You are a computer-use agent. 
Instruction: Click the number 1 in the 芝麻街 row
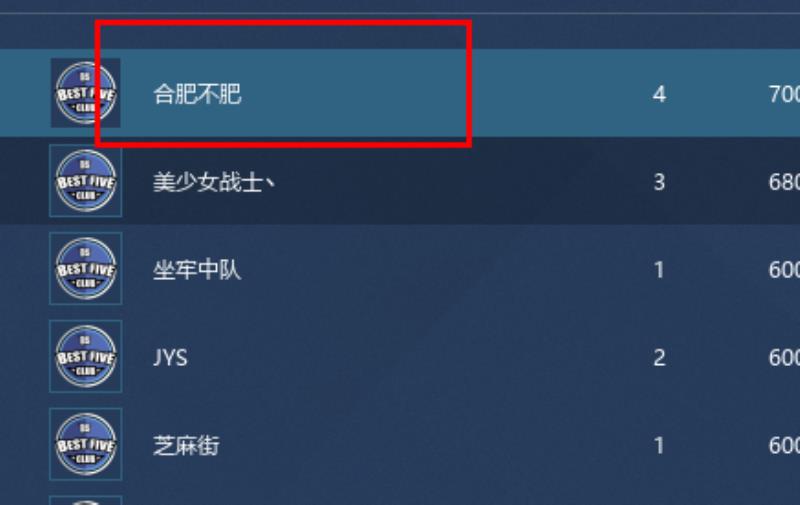click(x=659, y=445)
